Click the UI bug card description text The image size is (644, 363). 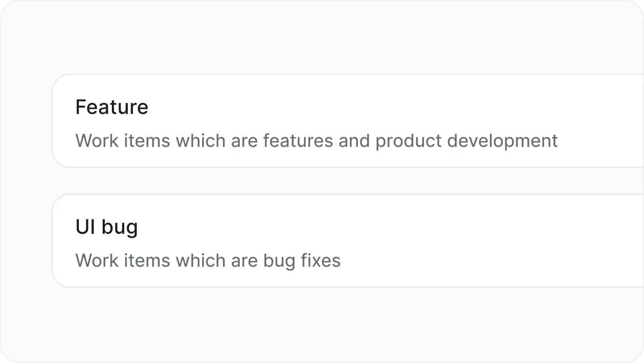pos(208,260)
